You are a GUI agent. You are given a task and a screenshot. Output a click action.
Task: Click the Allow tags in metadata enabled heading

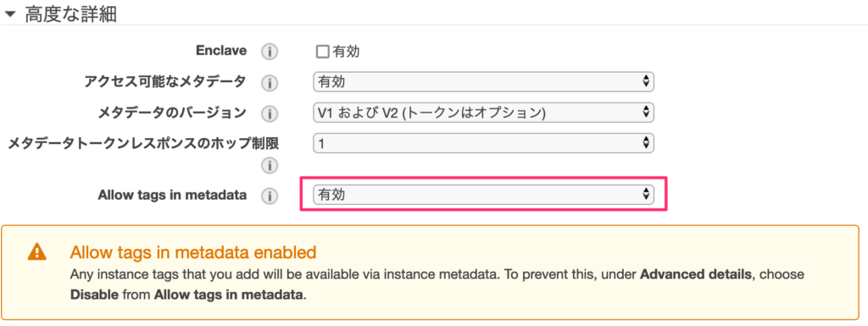[x=192, y=252]
